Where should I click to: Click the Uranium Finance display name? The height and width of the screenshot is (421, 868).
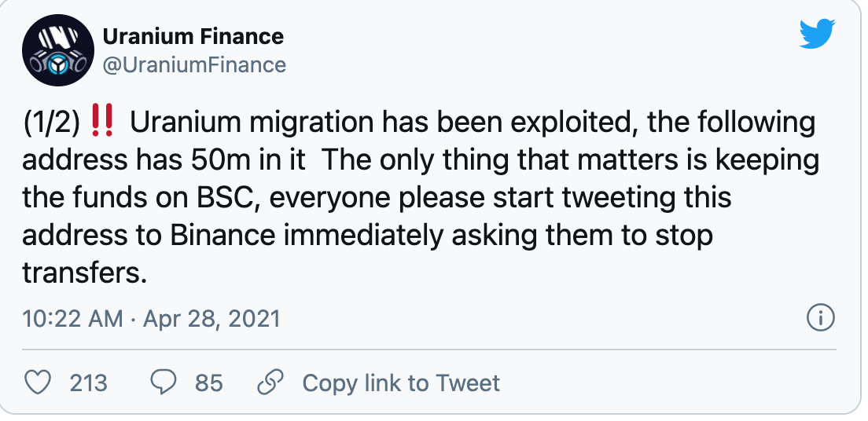point(193,36)
